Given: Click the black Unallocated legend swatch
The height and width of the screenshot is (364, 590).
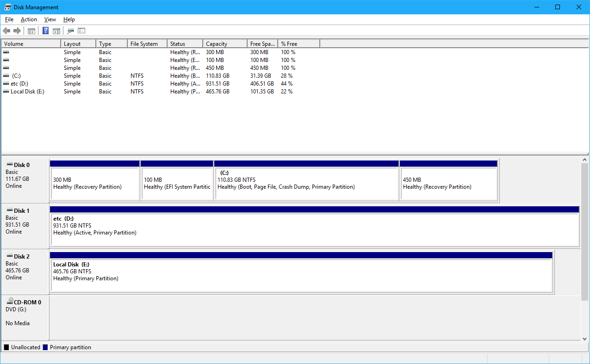Looking at the screenshot, I should (6, 347).
